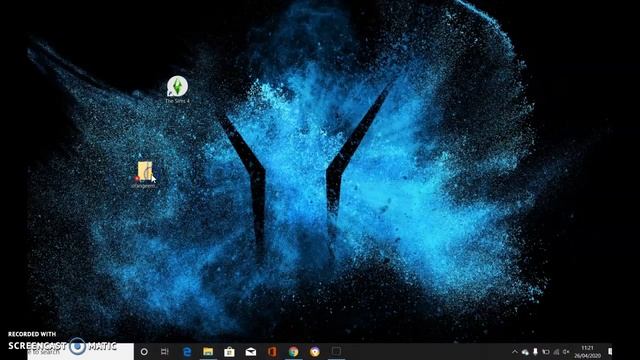Image resolution: width=640 pixels, height=360 pixels.
Task: Open the Mail app on the taskbar
Action: [251, 351]
